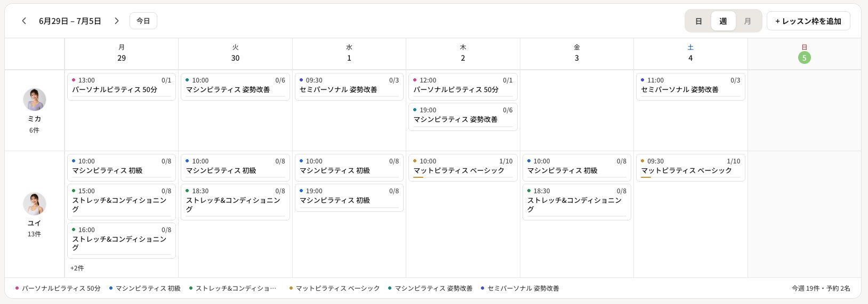Switch to 週 week view tab
This screenshot has width=868, height=304.
723,21
